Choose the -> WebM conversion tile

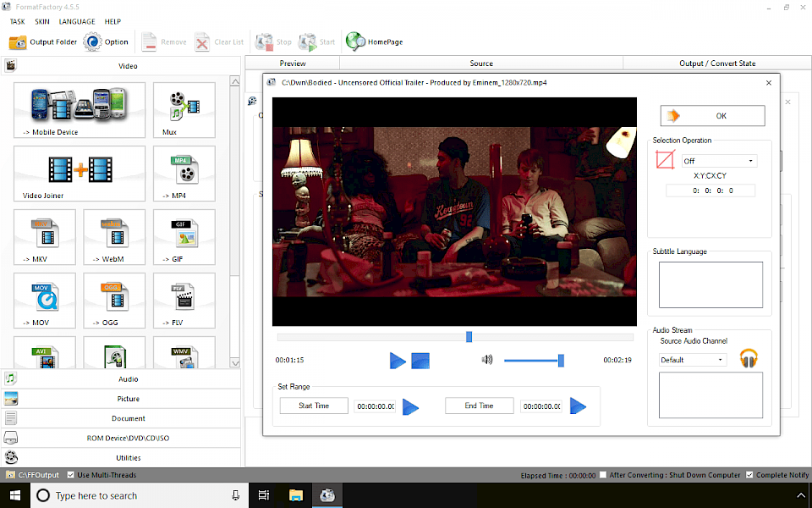[x=114, y=237]
